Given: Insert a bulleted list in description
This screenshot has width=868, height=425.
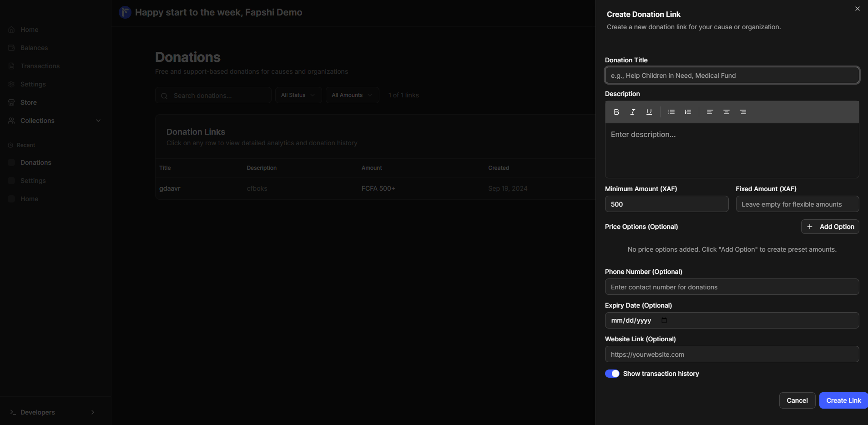Looking at the screenshot, I should (671, 112).
